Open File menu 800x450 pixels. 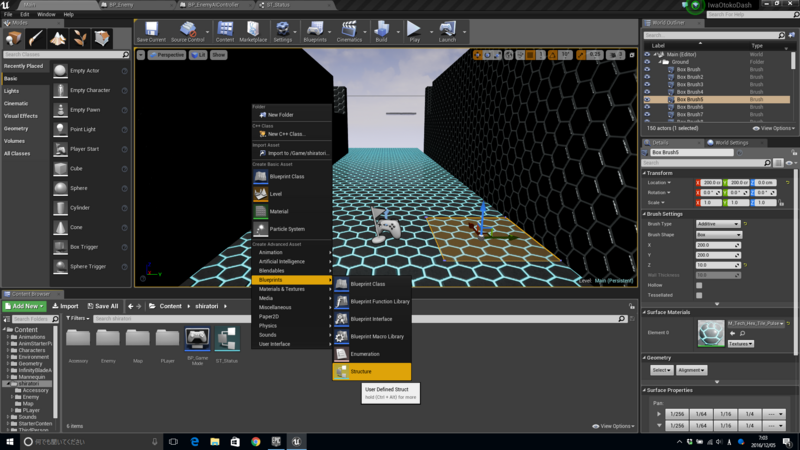pyautogui.click(x=8, y=14)
